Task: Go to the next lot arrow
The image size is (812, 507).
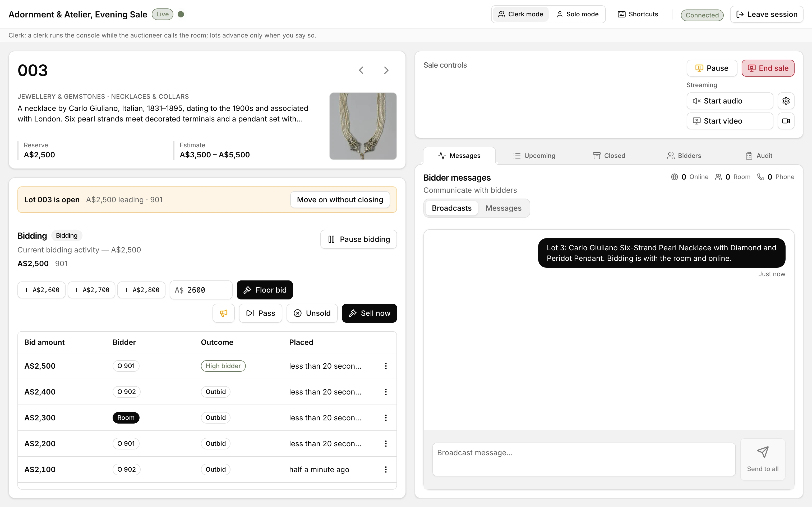Action: coord(386,71)
